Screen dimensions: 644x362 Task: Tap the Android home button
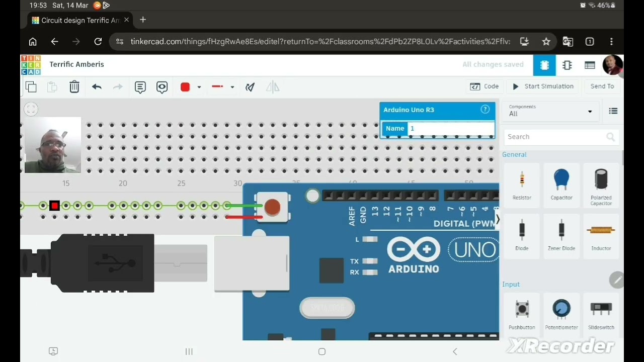tap(322, 351)
